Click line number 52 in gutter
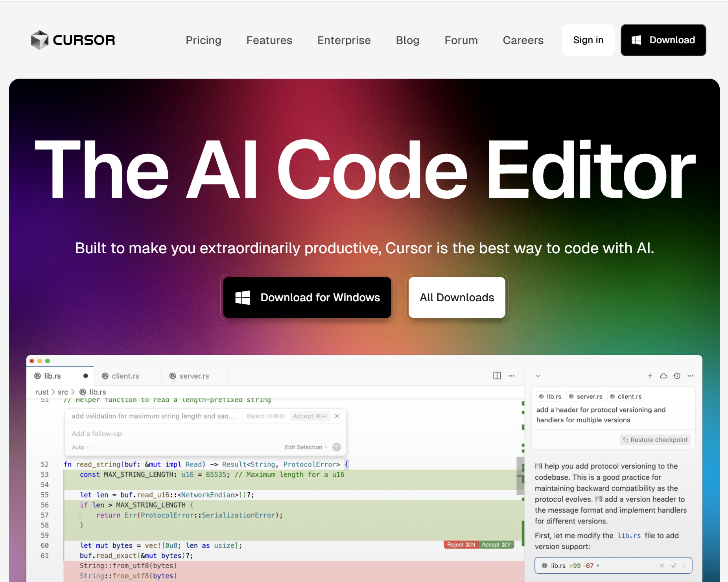The image size is (728, 582). click(x=45, y=464)
